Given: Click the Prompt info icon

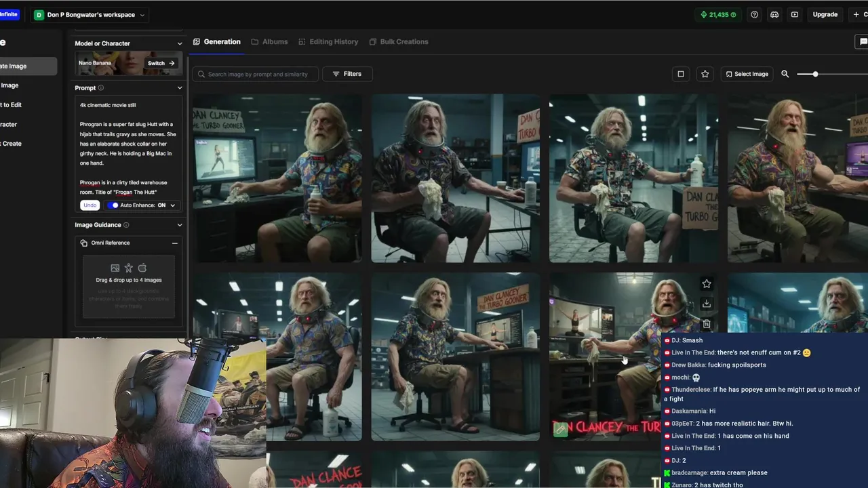Looking at the screenshot, I should pyautogui.click(x=101, y=87).
